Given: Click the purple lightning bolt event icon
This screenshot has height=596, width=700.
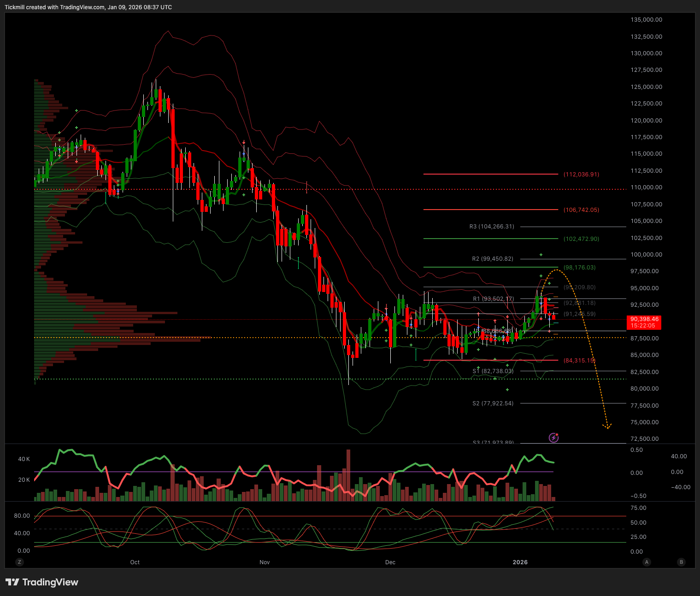Looking at the screenshot, I should coord(553,438).
